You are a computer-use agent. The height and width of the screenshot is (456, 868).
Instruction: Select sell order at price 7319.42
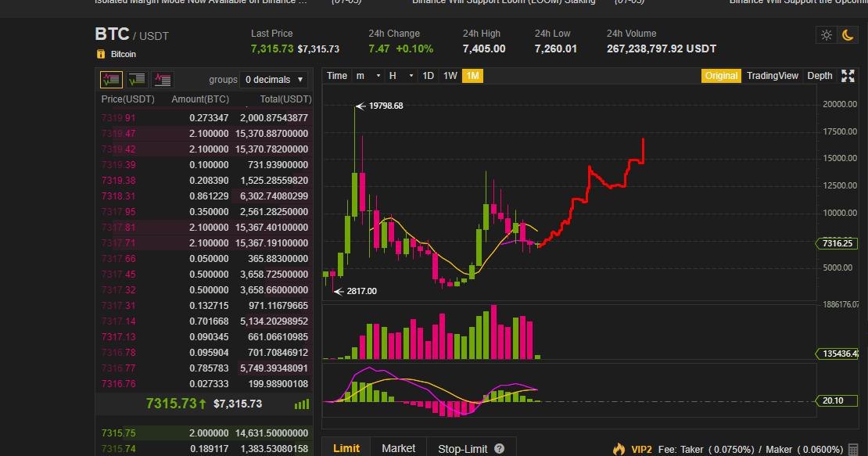click(204, 149)
